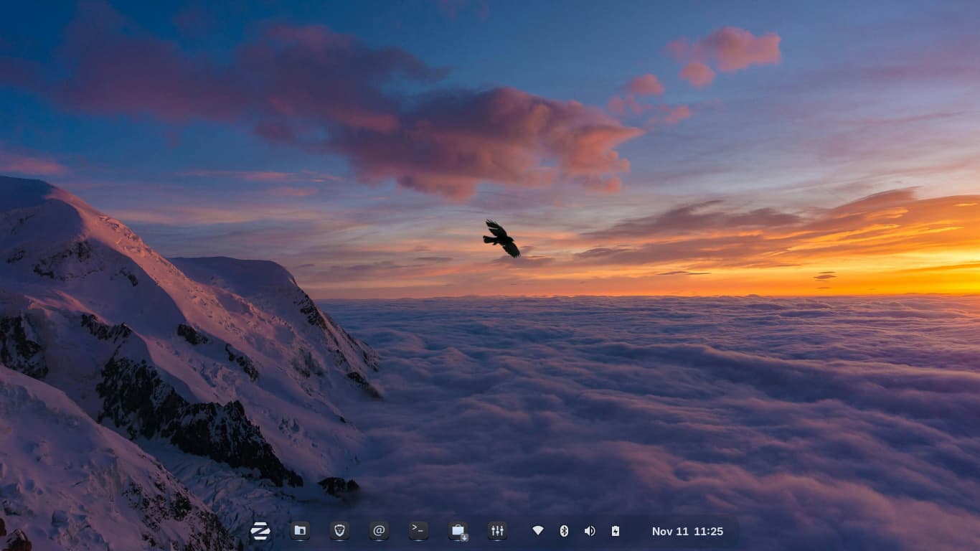Open calendar via the 11:25 clock

click(x=708, y=532)
